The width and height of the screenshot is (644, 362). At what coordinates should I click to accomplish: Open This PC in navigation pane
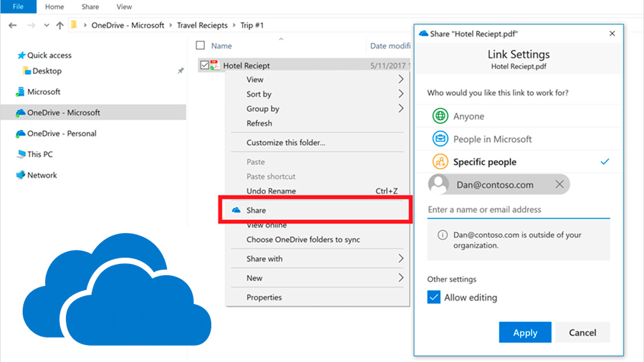point(40,155)
